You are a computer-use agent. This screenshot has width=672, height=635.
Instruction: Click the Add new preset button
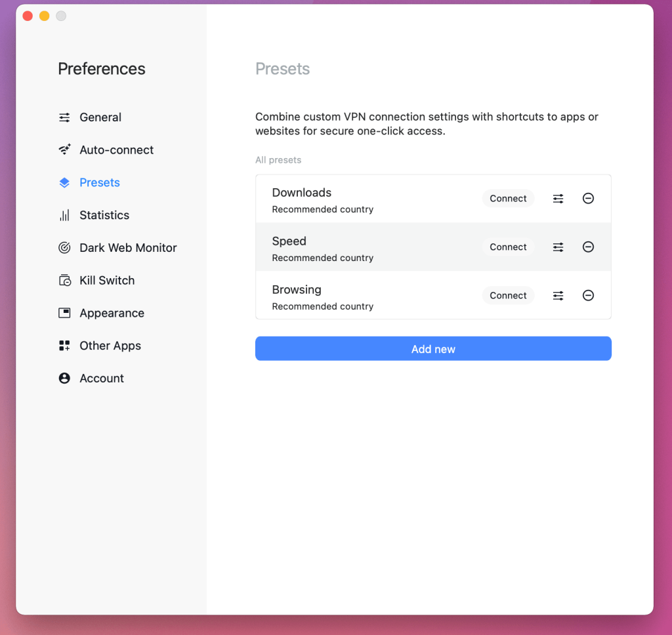pyautogui.click(x=433, y=349)
